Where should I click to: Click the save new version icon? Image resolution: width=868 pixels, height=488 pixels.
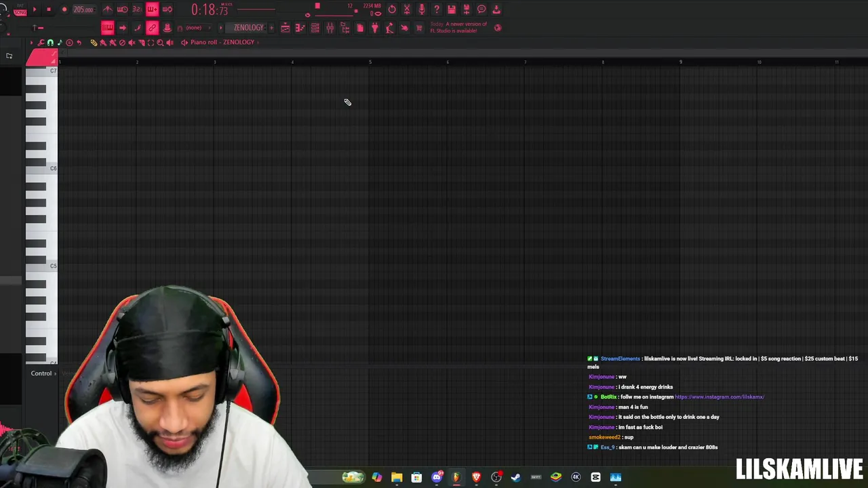(467, 9)
